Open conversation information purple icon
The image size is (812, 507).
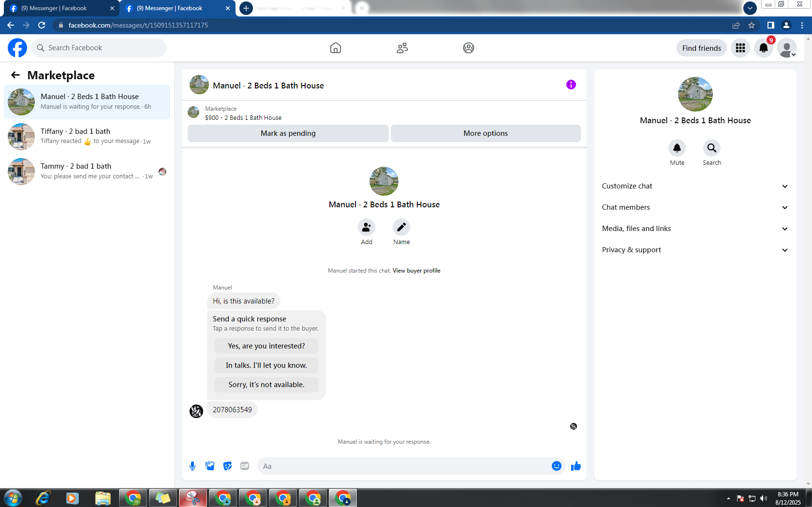coord(571,85)
